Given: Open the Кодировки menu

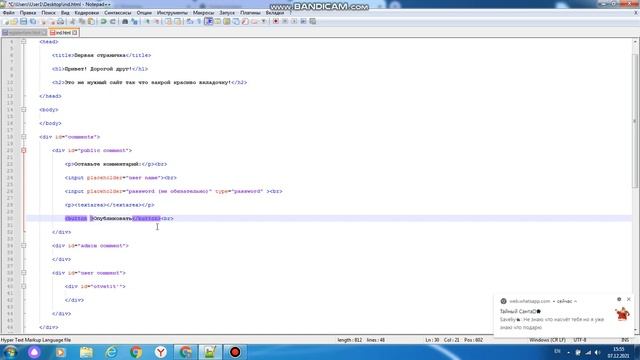Looking at the screenshot, I should (87, 13).
